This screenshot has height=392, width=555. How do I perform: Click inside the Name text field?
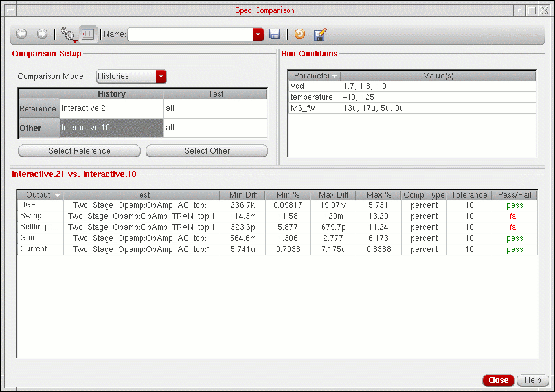pos(190,34)
